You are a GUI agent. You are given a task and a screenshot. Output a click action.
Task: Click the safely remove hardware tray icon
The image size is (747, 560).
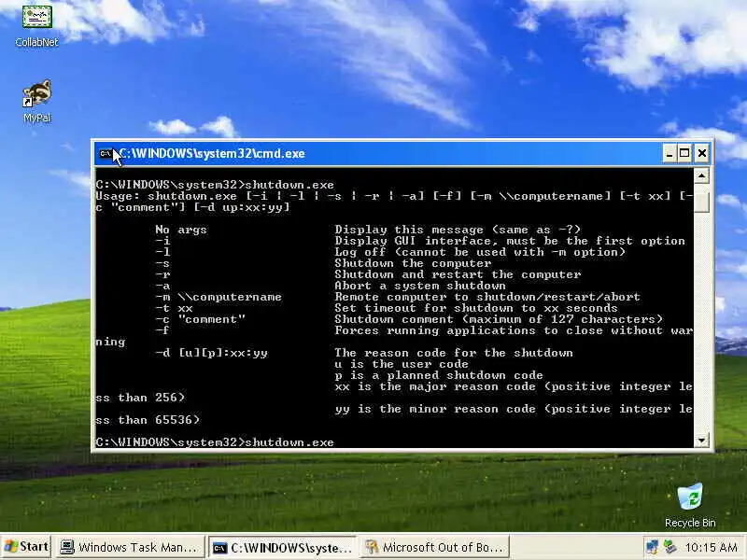pyautogui.click(x=669, y=547)
